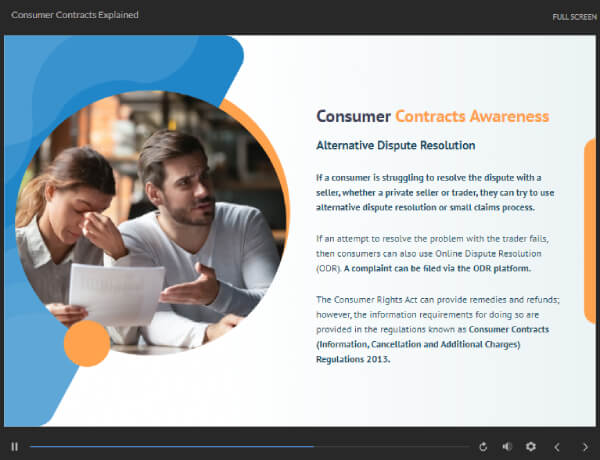Click the couple photo in circle

point(150,222)
